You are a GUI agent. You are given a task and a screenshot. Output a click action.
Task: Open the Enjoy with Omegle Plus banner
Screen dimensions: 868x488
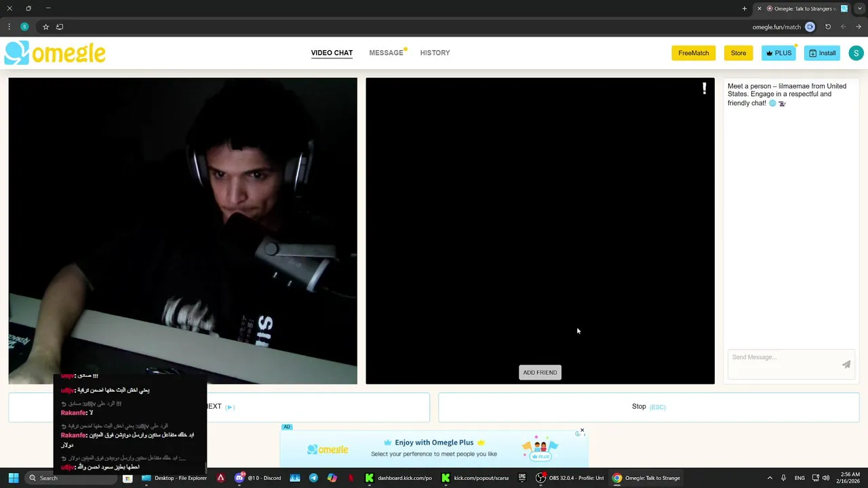pos(434,448)
